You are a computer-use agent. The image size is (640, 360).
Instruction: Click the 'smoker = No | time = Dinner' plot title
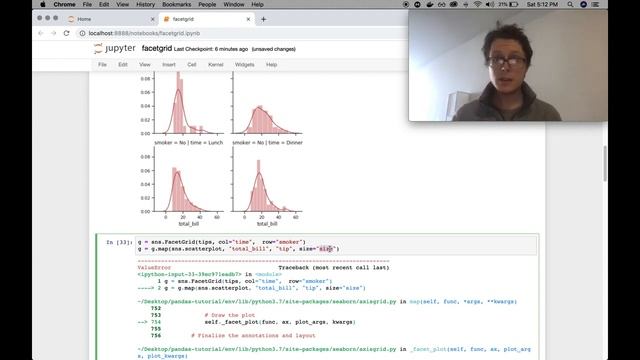click(267, 142)
